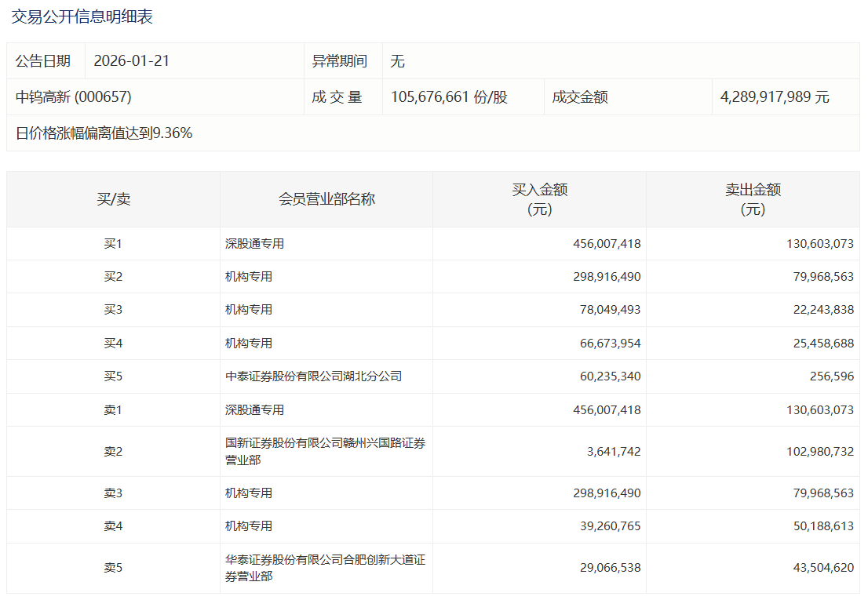868x600 pixels.
Task: Click the 卖出金额(元) column header
Action: [x=753, y=199]
